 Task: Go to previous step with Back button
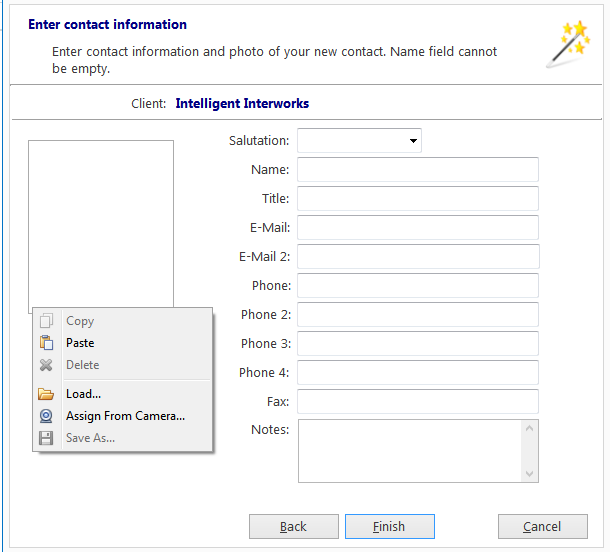click(294, 526)
